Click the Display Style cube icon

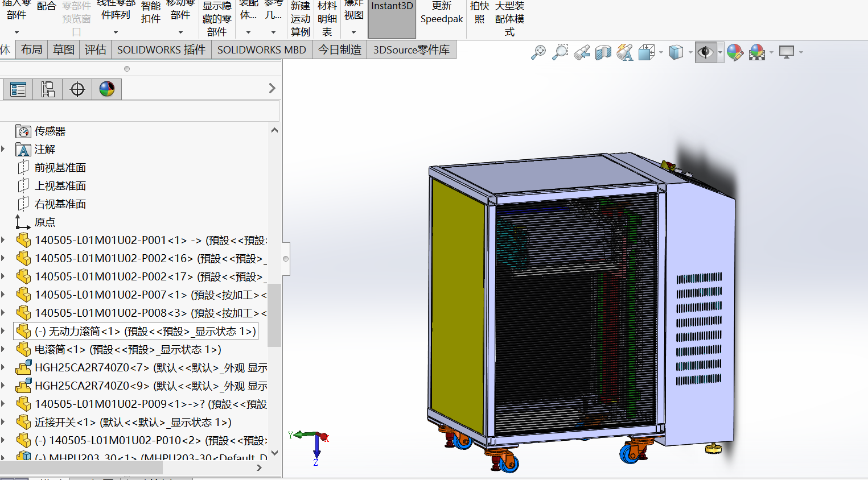tap(676, 52)
